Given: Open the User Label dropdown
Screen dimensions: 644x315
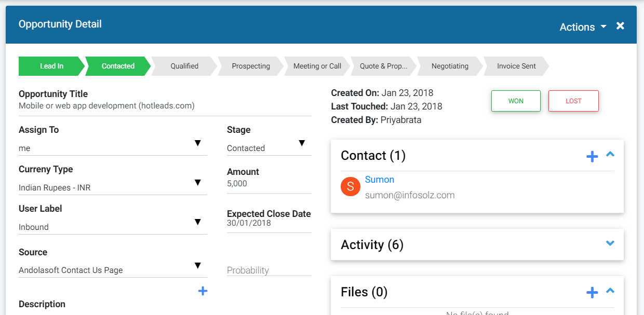Looking at the screenshot, I should click(x=198, y=222).
